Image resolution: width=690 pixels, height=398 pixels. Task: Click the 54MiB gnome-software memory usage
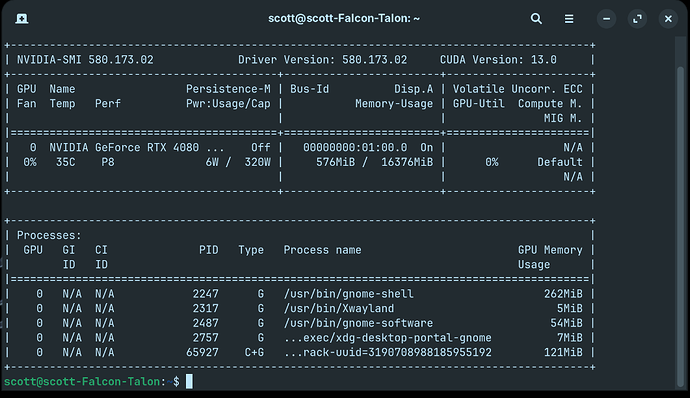point(566,323)
